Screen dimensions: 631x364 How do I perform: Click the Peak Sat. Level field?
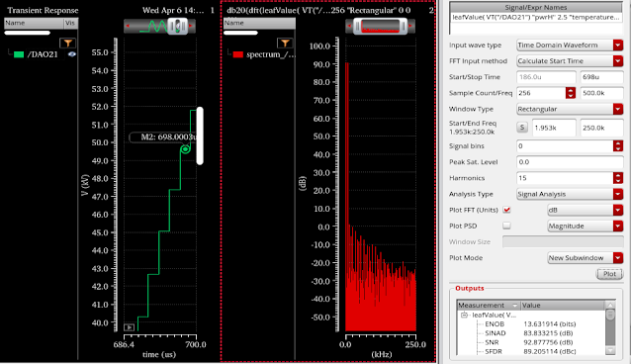click(x=570, y=162)
